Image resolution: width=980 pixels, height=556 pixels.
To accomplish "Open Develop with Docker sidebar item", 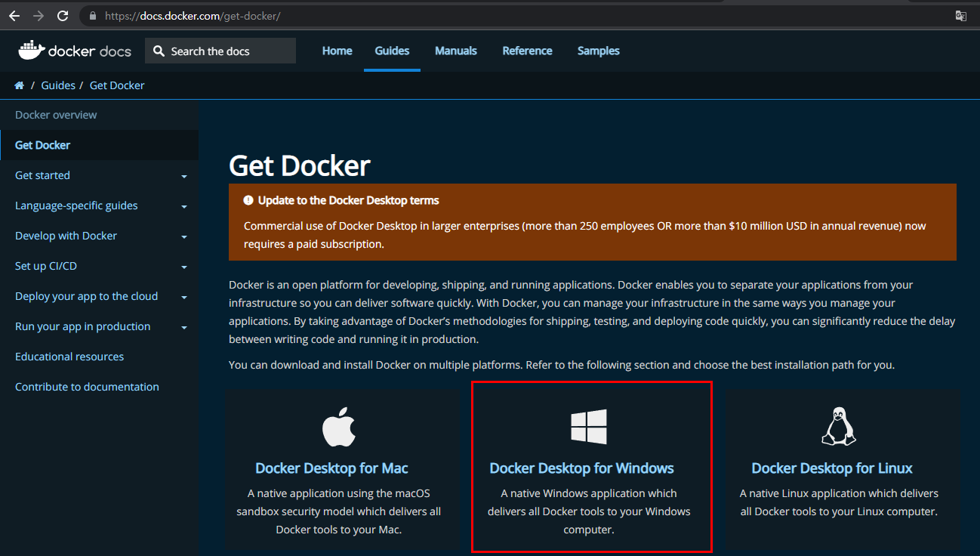I will point(66,236).
